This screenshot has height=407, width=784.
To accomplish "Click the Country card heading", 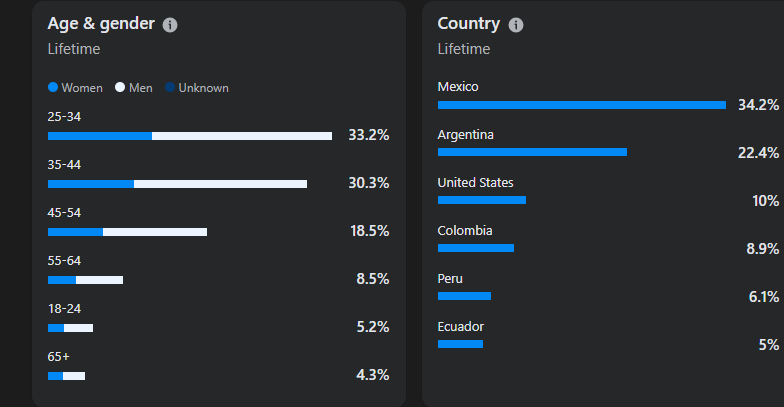I will tap(468, 24).
